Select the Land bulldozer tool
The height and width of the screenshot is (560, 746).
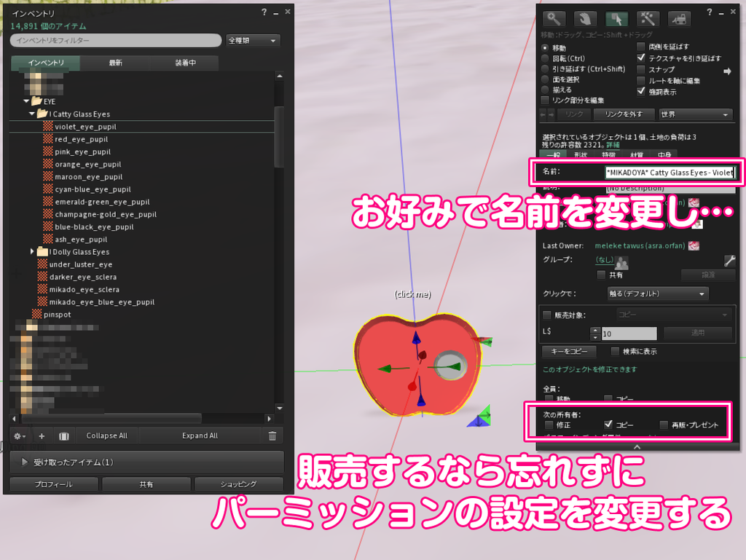tap(681, 18)
